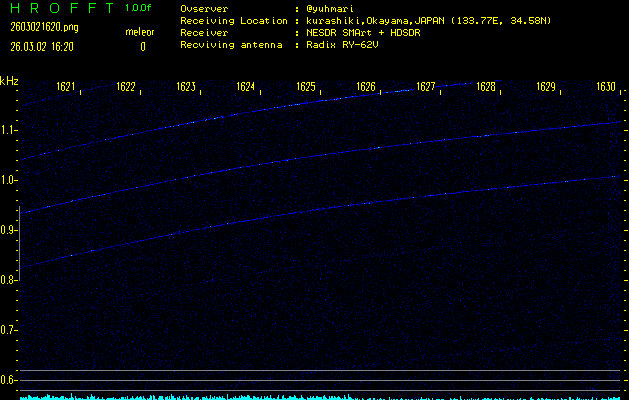Click the 1630 time marker
Image resolution: width=629 pixels, height=400 pixels.
(x=605, y=87)
